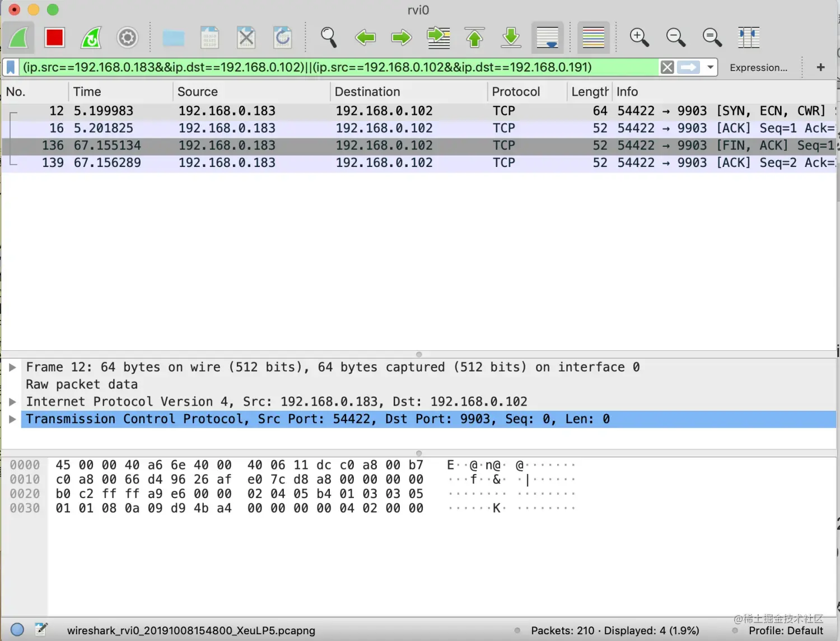Open the recent filters dropdown
The width and height of the screenshot is (840, 641).
click(x=710, y=67)
